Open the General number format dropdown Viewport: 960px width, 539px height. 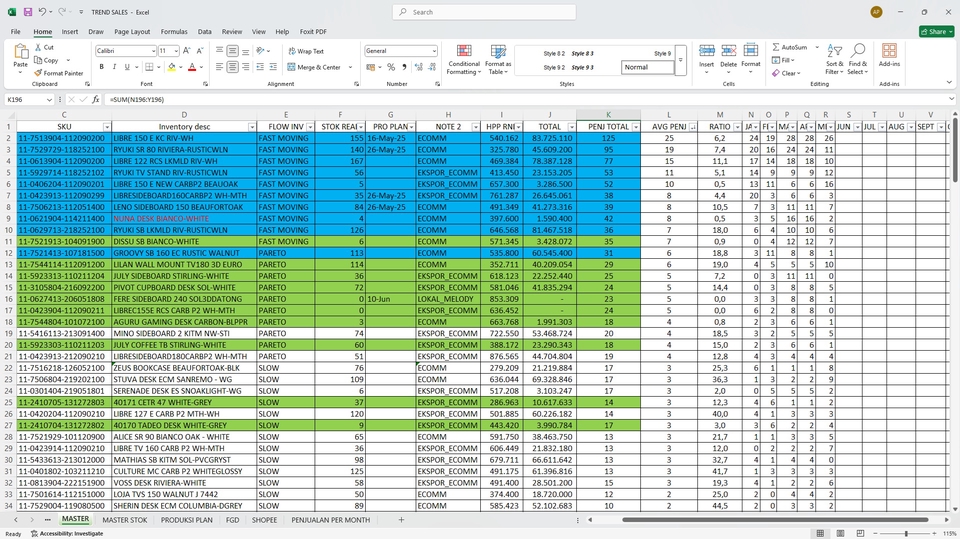[x=434, y=51]
